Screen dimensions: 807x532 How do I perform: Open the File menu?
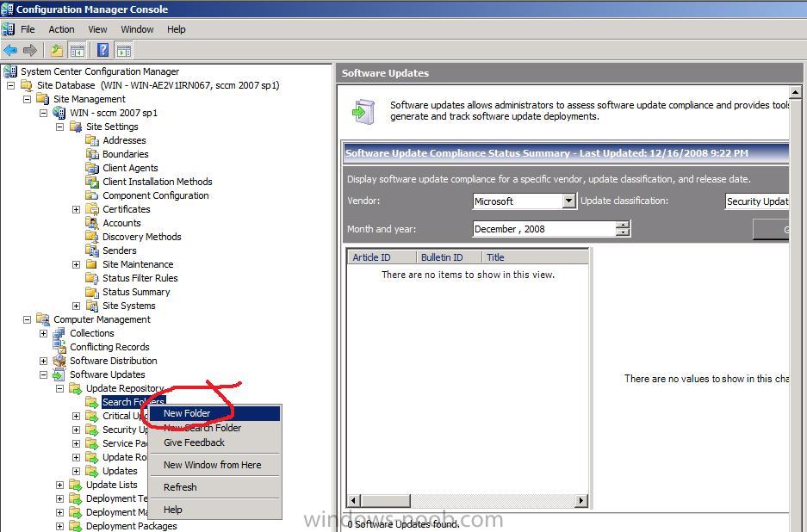[28, 29]
